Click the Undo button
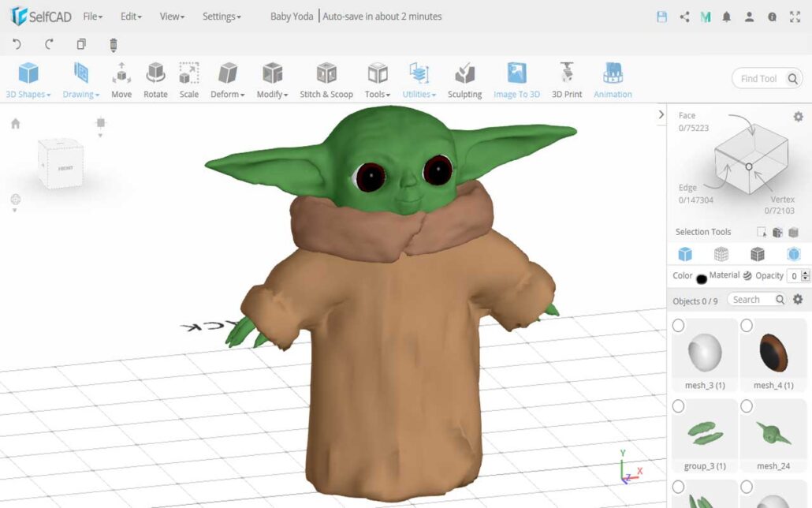The width and height of the screenshot is (812, 508). point(16,45)
